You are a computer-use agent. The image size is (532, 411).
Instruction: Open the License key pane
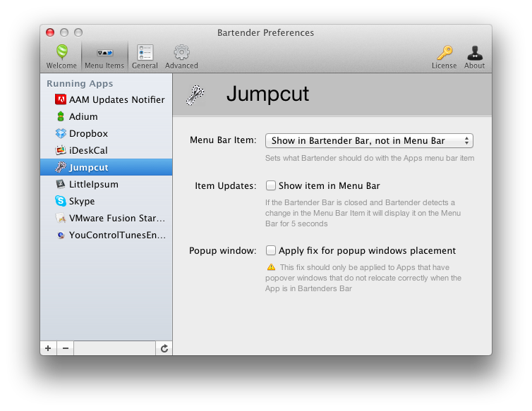[444, 56]
